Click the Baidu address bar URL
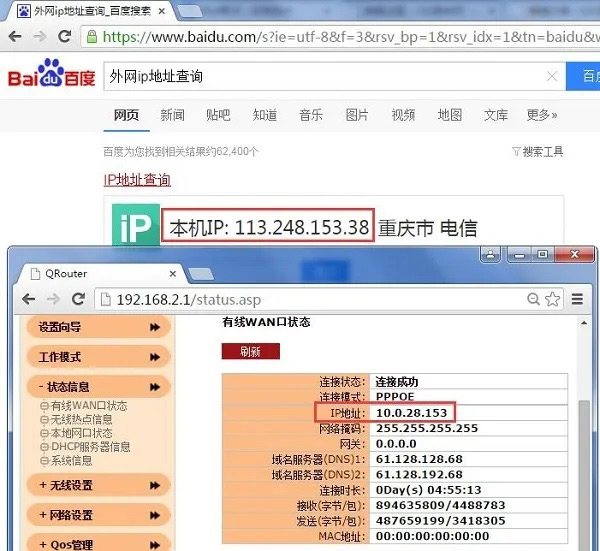 tap(350, 37)
